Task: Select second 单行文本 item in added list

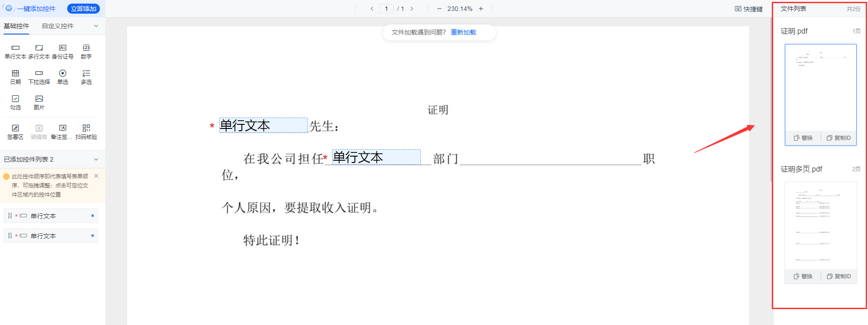Action: point(51,236)
